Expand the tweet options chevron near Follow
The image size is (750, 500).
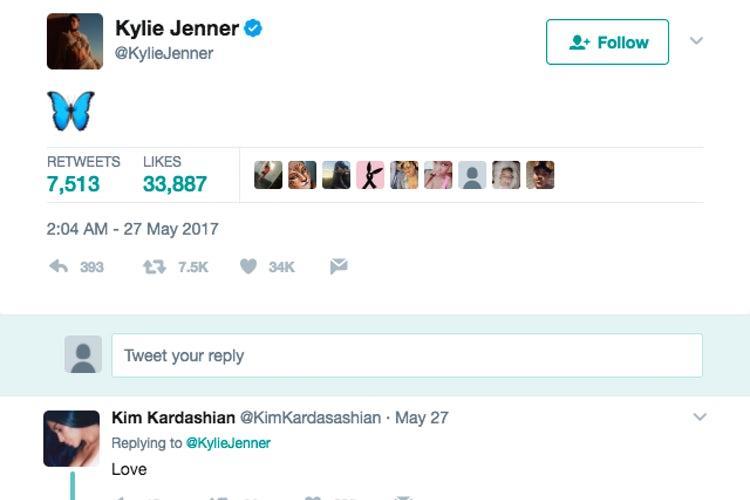click(697, 41)
